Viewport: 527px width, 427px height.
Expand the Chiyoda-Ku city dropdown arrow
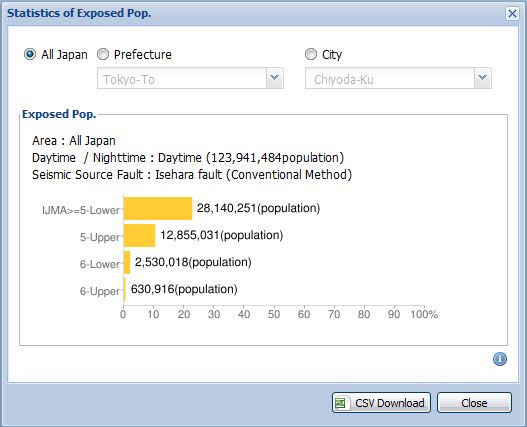(x=483, y=78)
